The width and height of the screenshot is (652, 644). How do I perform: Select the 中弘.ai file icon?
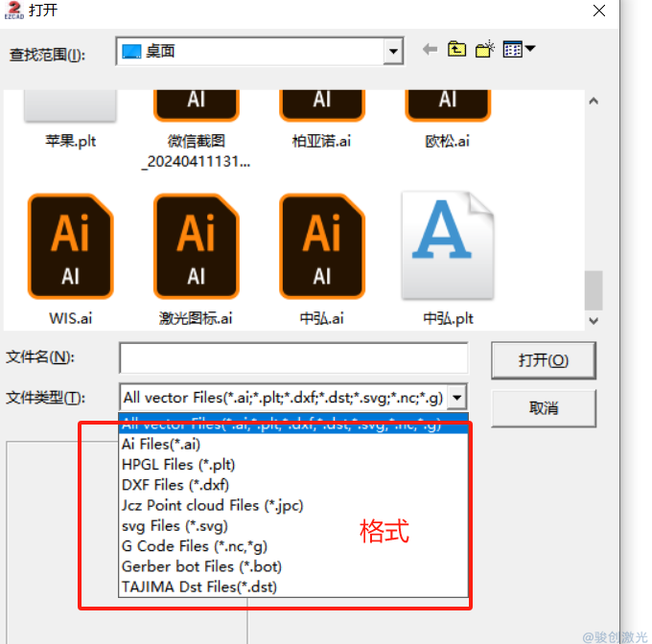click(322, 246)
